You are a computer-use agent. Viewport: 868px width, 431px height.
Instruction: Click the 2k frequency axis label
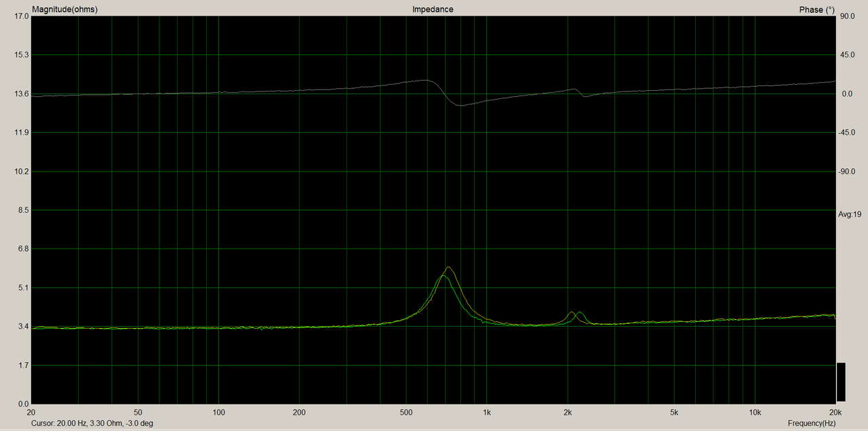[x=568, y=412]
